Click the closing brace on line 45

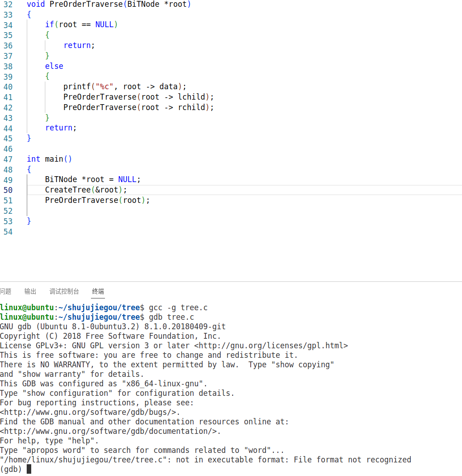pos(29,138)
